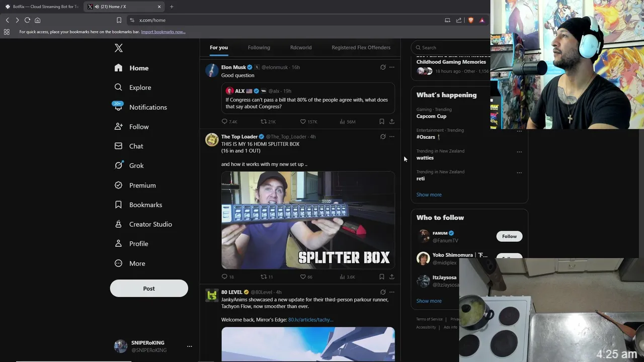Switch to the BotRix browser tab
Image resolution: width=644 pixels, height=362 pixels.
(x=42, y=7)
